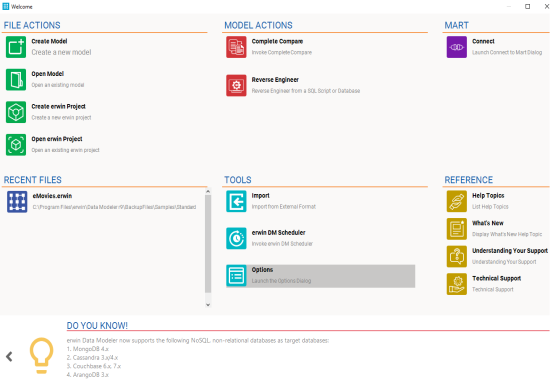The height and width of the screenshot is (380, 550).
Task: Open recent file eMovies.erwin name
Action: click(52, 196)
